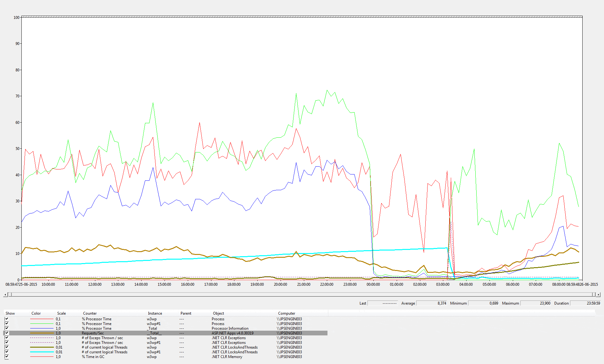
Task: Toggle checkbox for current logical Threads w3wp
Action: pyautogui.click(x=7, y=347)
